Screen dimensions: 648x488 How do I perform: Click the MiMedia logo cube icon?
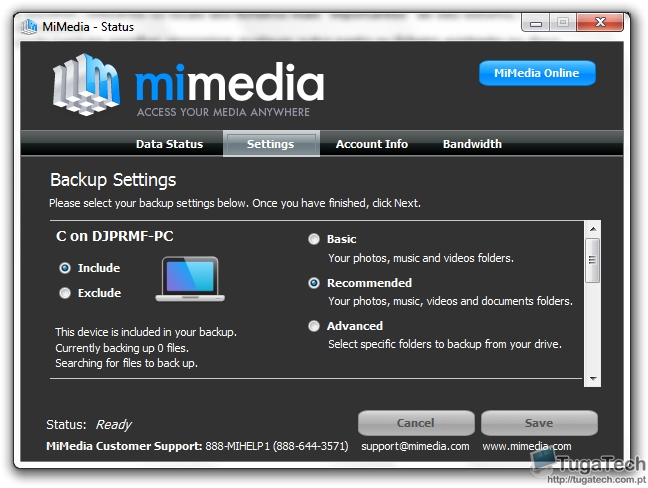coord(86,84)
